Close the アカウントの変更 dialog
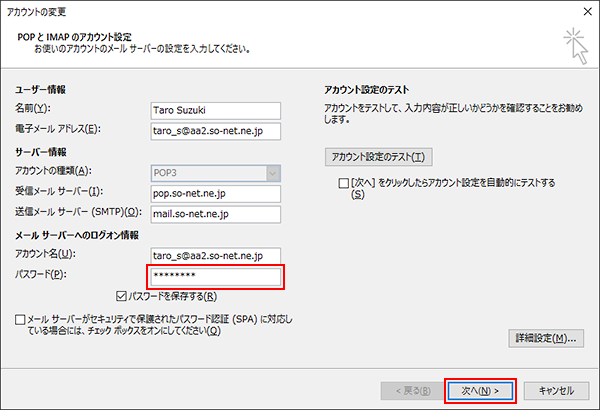Viewport: 600px width, 410px height. click(x=583, y=9)
